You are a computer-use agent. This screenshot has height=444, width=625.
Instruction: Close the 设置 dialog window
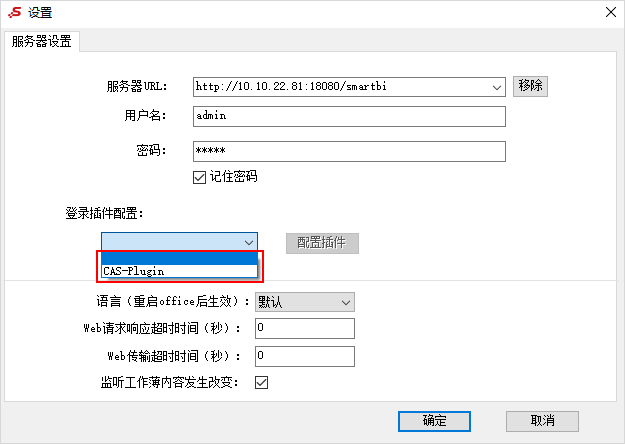(611, 12)
